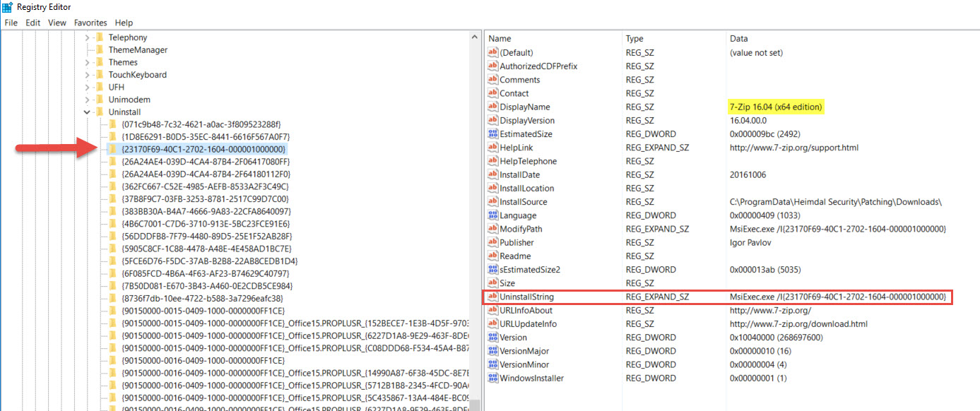Viewport: 980px width, 411px height.
Task: Click the EstimatedSize DWORD value icon
Action: (x=493, y=134)
